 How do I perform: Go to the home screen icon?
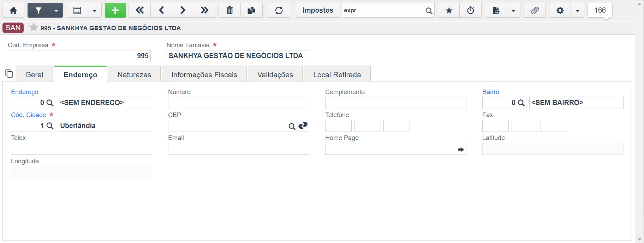coord(13,11)
